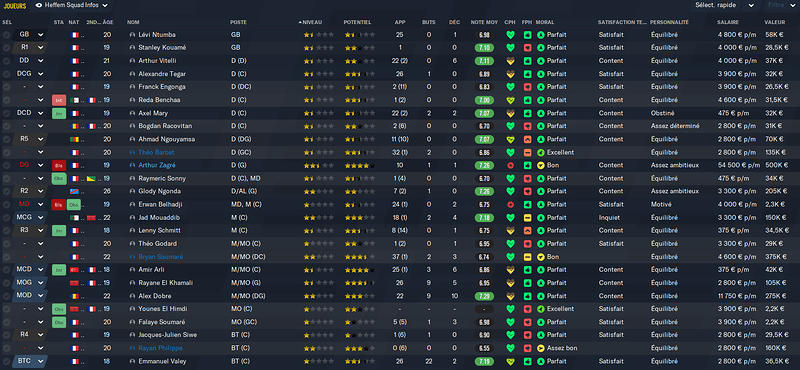
Task: Open the BTC position dropdown for Emmanuel Valey
Action: point(30,361)
